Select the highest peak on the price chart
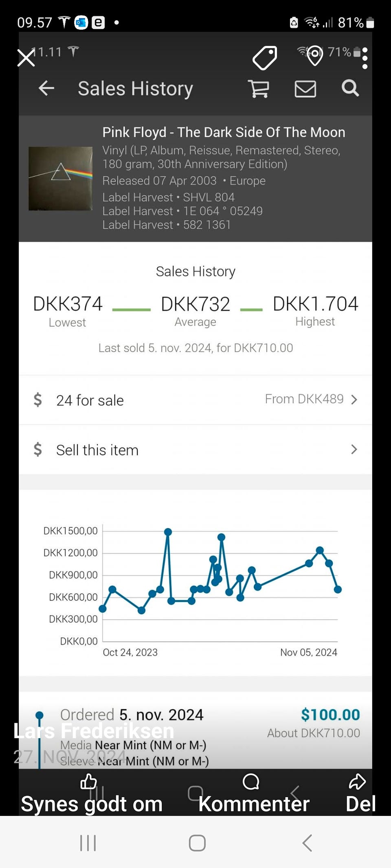This screenshot has width=391, height=868. click(x=168, y=532)
